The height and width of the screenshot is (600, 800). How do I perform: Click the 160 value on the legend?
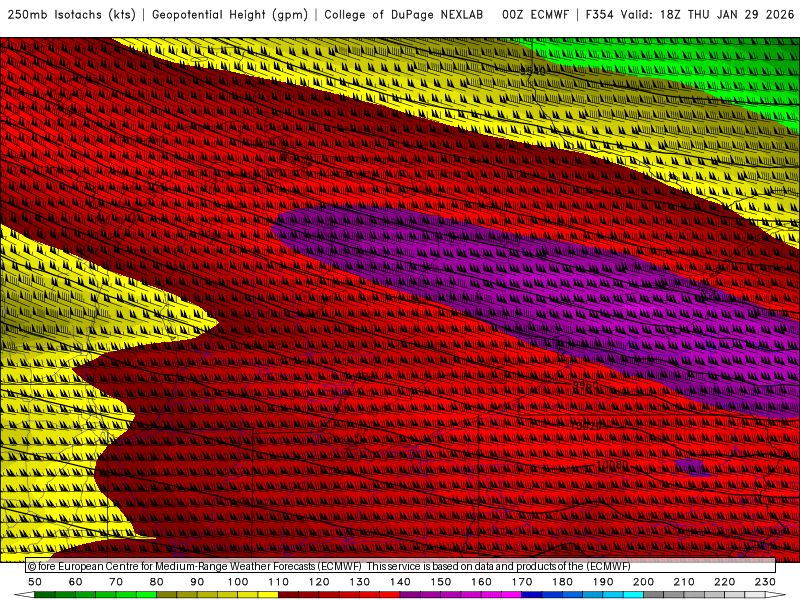click(481, 582)
